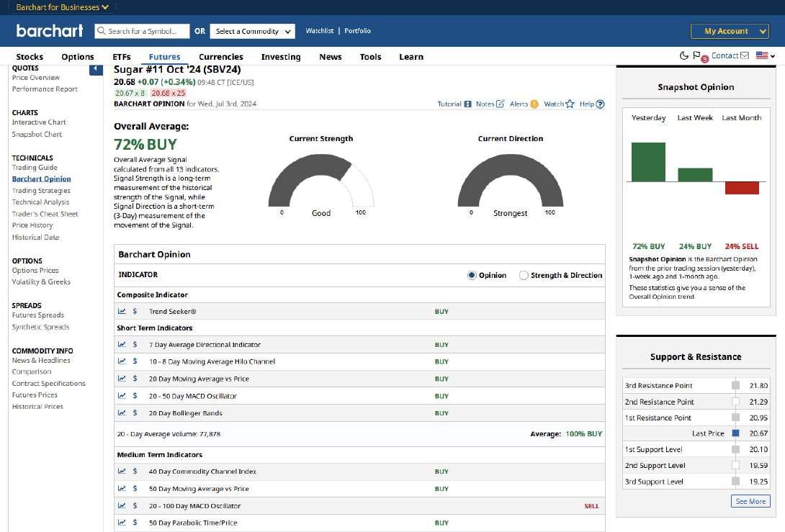The image size is (785, 532).
Task: Open site notifications flag icon
Action: tap(697, 55)
